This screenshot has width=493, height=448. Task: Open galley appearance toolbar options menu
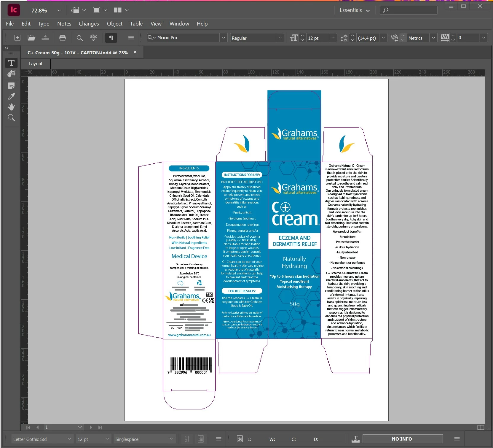(219, 439)
